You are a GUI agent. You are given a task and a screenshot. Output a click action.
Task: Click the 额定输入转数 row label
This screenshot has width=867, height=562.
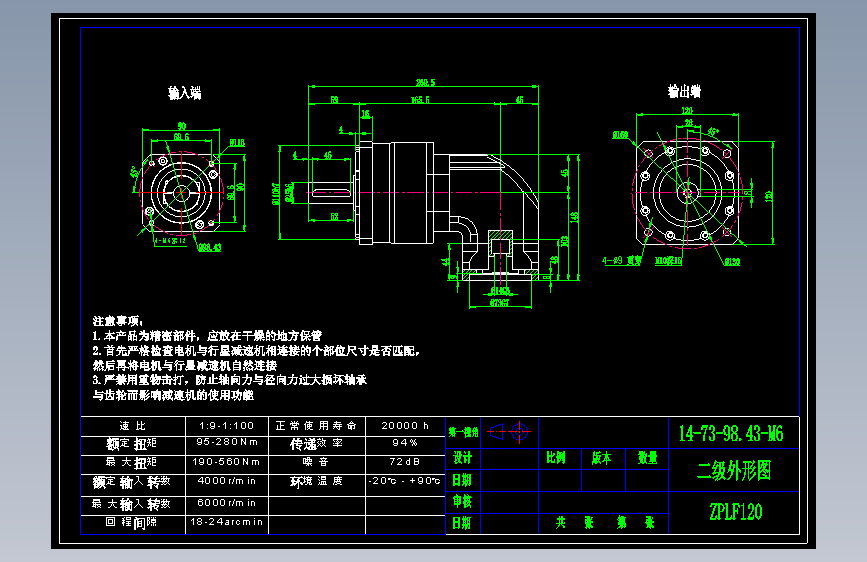(x=132, y=482)
